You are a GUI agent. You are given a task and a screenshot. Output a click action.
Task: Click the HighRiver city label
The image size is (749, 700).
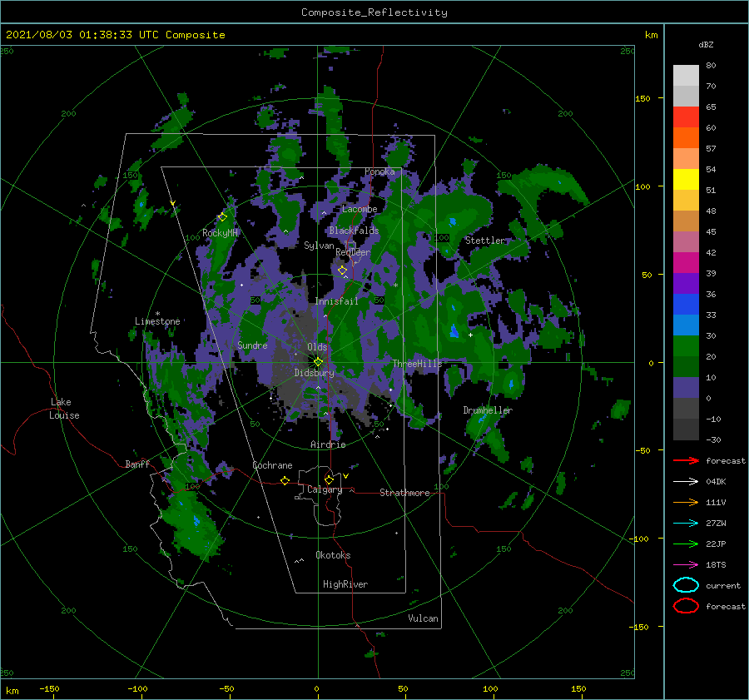(x=345, y=584)
